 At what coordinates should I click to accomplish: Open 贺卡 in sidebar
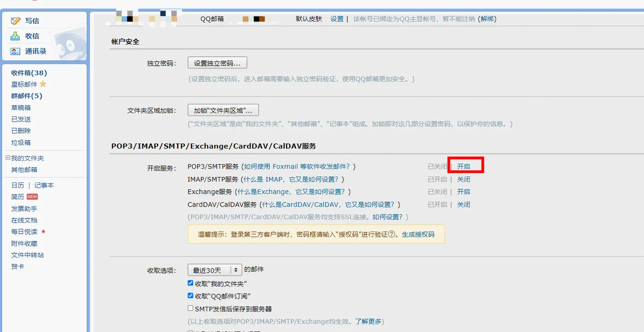(x=17, y=267)
